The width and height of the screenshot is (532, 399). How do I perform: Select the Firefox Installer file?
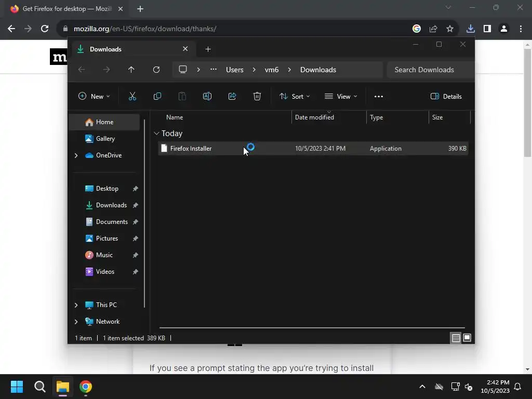[313, 149]
